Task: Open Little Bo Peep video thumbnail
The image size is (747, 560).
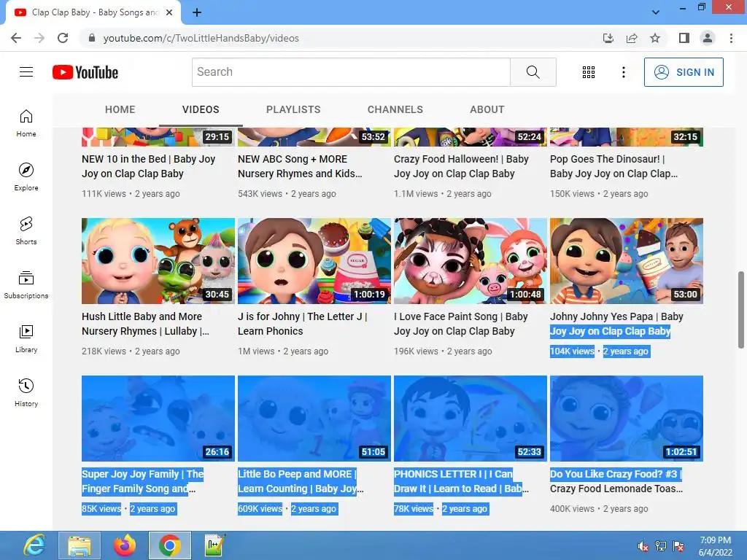Action: coord(314,419)
